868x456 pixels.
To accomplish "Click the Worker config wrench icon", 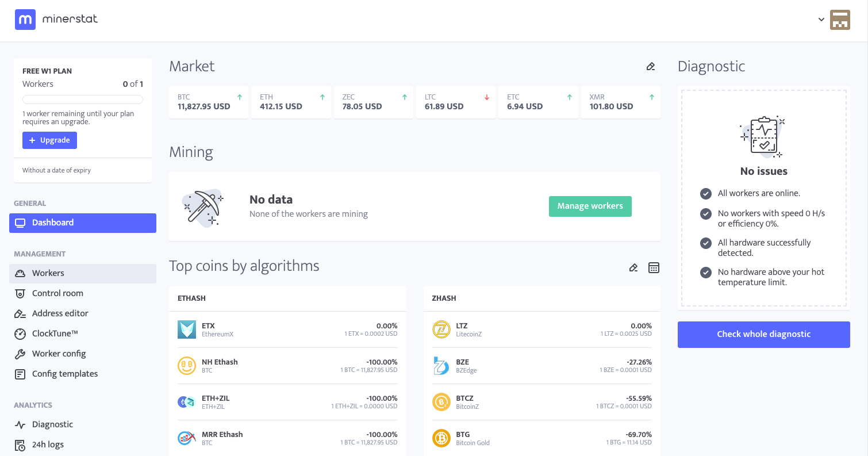I will click(x=20, y=354).
